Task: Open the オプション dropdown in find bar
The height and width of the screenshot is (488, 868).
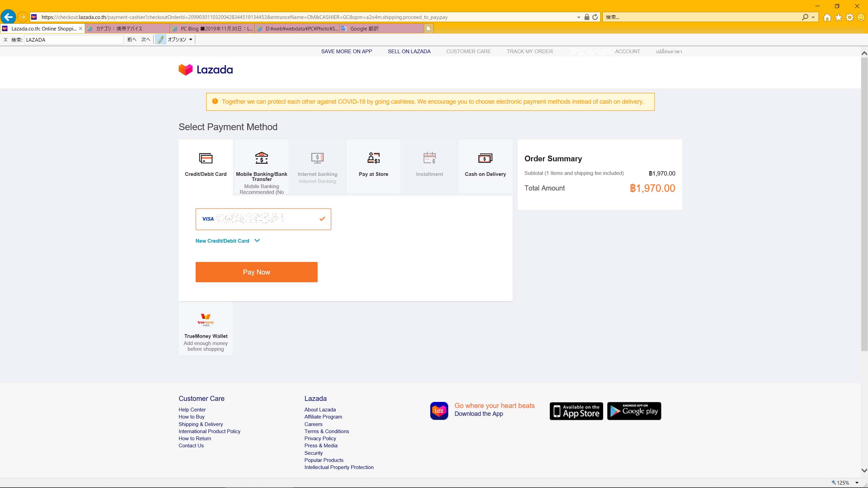Action: [180, 40]
